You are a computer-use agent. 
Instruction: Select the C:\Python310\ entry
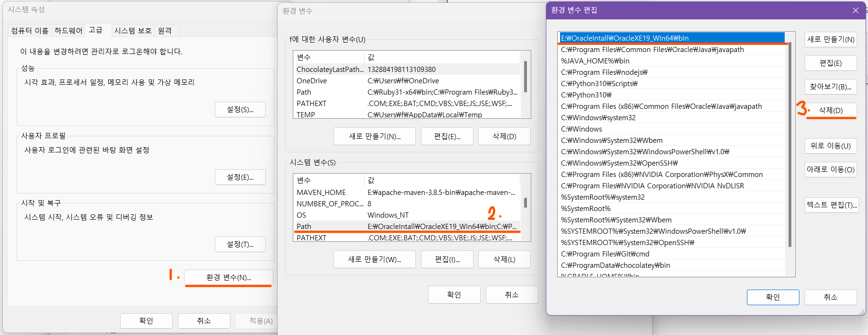click(672, 95)
